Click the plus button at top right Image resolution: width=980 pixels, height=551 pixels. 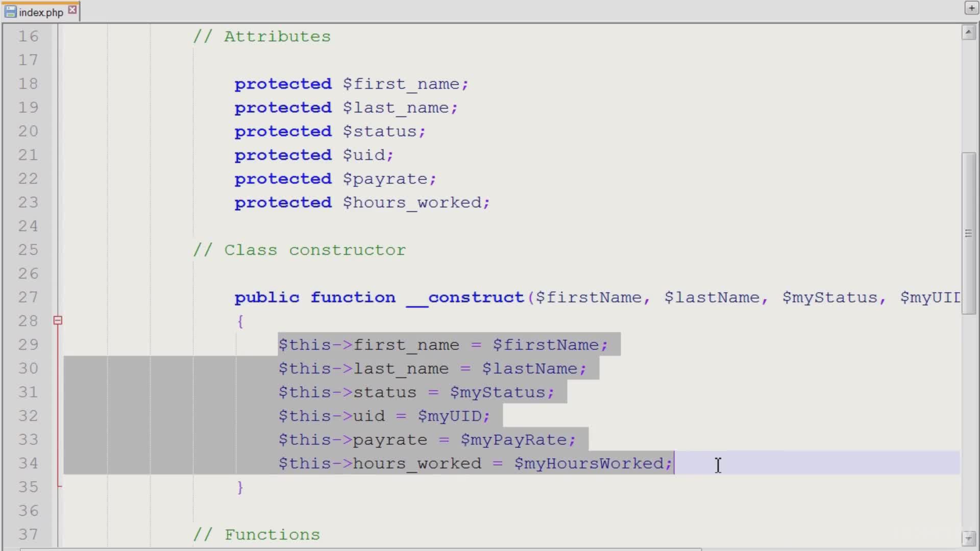(x=971, y=8)
